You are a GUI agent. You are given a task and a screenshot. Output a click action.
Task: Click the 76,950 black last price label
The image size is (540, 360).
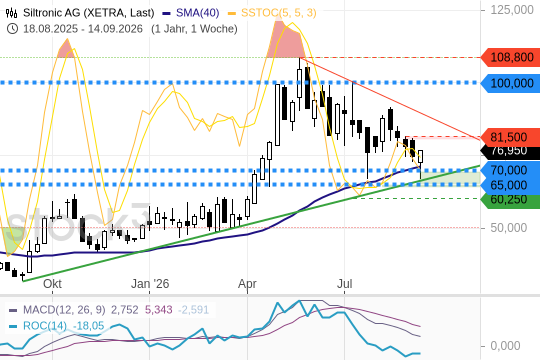pyautogui.click(x=511, y=152)
